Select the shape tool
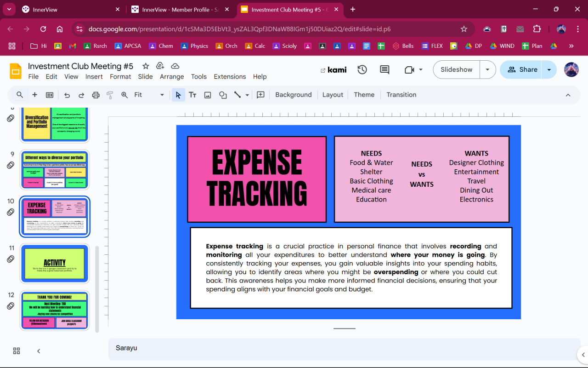 [223, 95]
